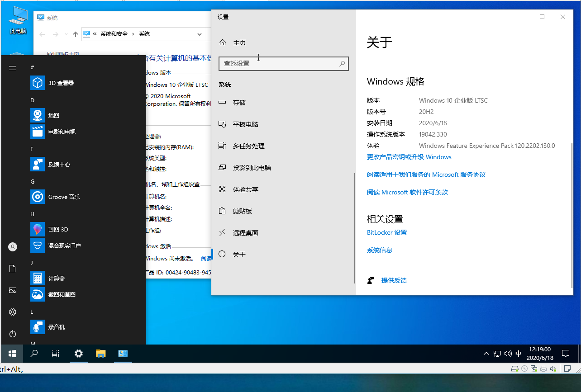Select 关于 in Settings sidebar
The image size is (581, 392).
pyautogui.click(x=284, y=255)
